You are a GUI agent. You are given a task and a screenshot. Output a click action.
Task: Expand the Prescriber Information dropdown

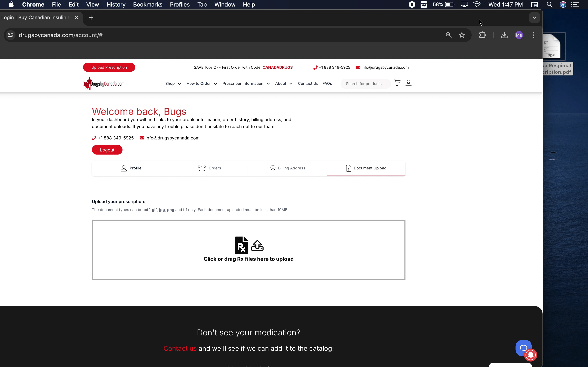point(246,84)
